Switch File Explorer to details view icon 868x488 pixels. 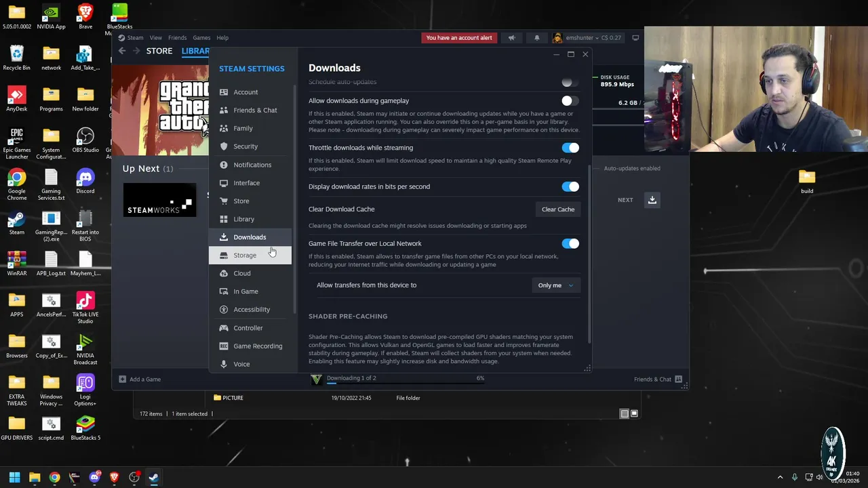click(624, 414)
